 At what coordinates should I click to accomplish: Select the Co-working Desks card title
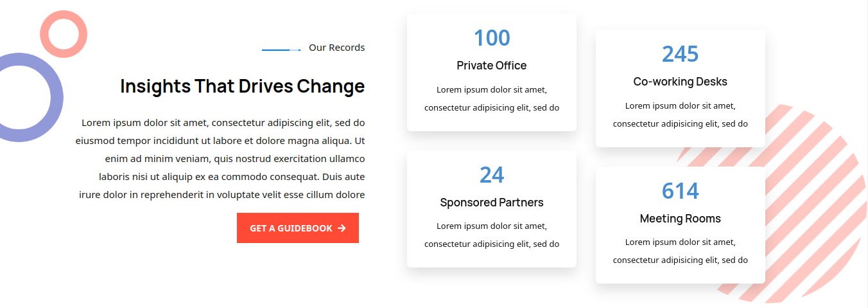click(680, 82)
